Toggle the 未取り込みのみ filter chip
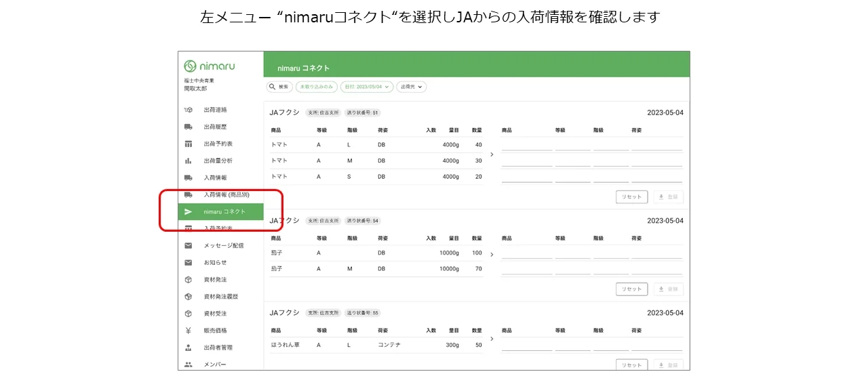Image resolution: width=868 pixels, height=376 pixels. click(x=316, y=87)
